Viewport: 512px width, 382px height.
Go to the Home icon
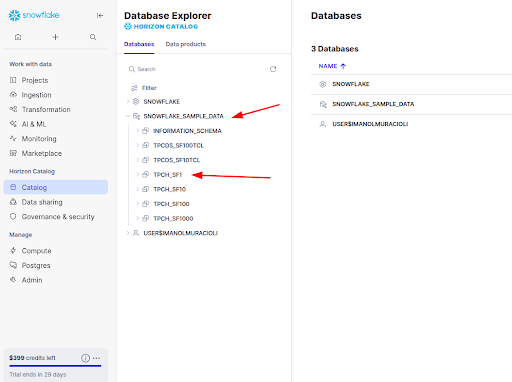click(x=18, y=37)
